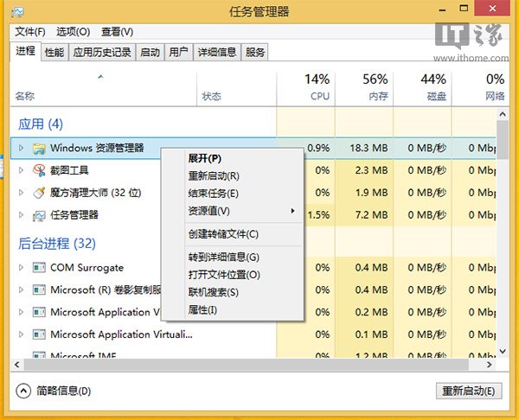Switch to the 启动 tab
Image resolution: width=519 pixels, height=420 pixels.
point(151,52)
